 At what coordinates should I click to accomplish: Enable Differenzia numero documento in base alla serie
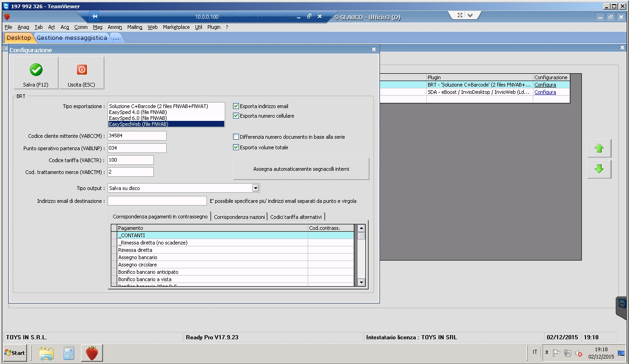coord(236,136)
